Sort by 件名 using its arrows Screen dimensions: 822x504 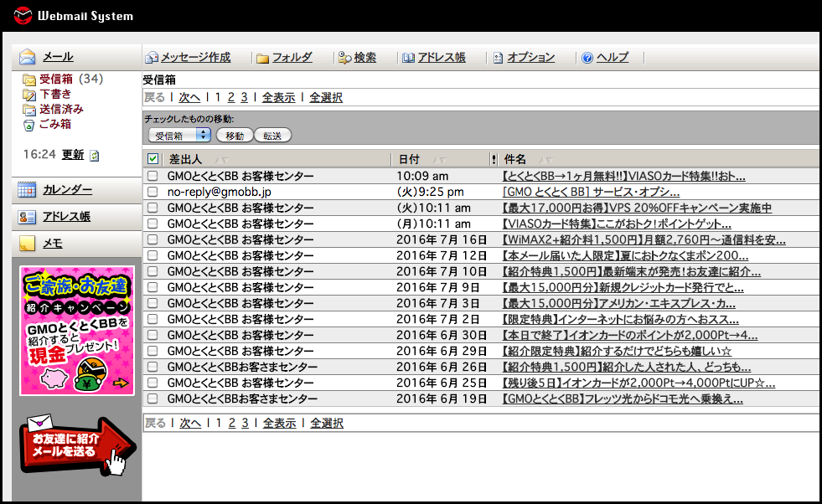[545, 160]
